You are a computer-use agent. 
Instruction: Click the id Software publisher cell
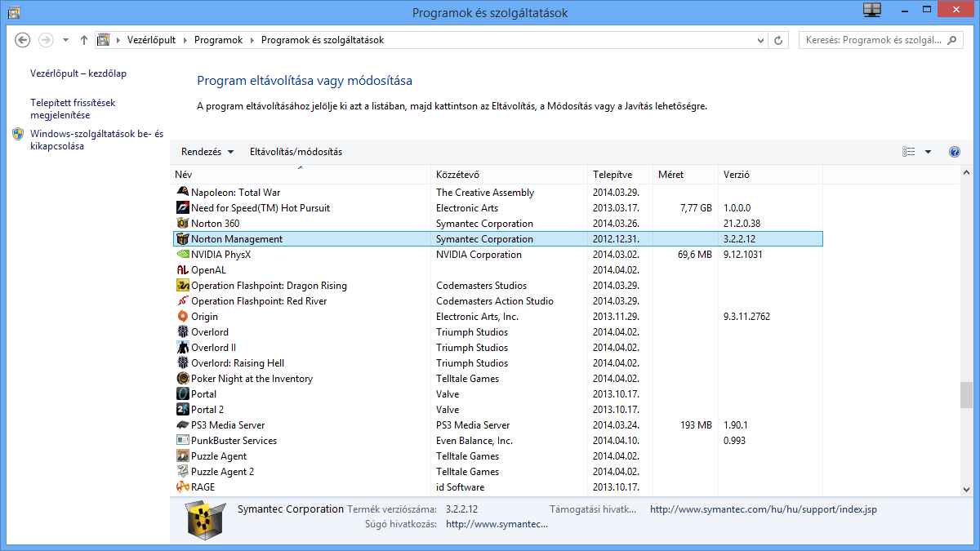click(x=460, y=487)
